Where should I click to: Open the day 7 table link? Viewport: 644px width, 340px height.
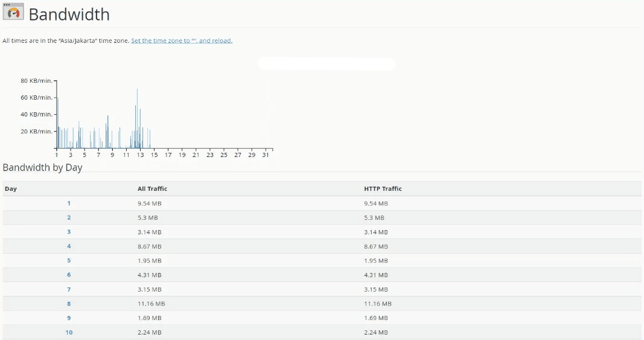(69, 289)
